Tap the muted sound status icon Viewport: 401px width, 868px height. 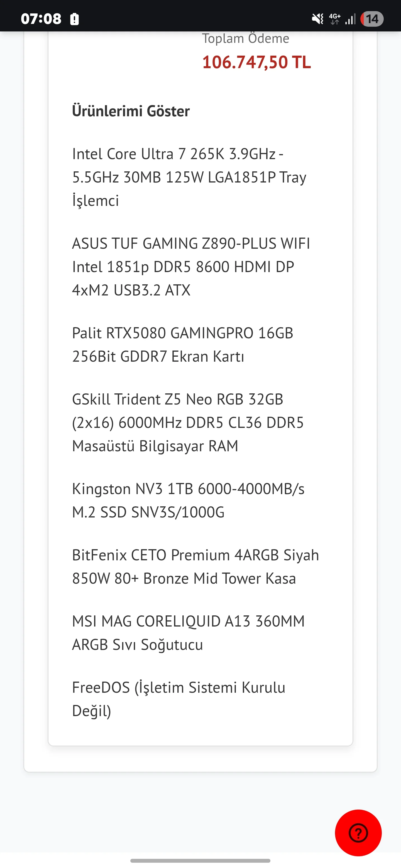point(317,19)
